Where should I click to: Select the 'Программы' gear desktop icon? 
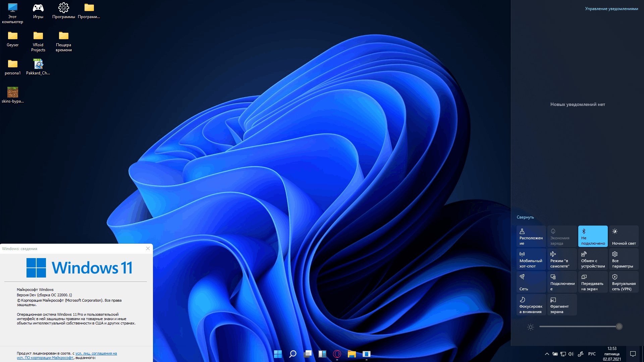[64, 11]
